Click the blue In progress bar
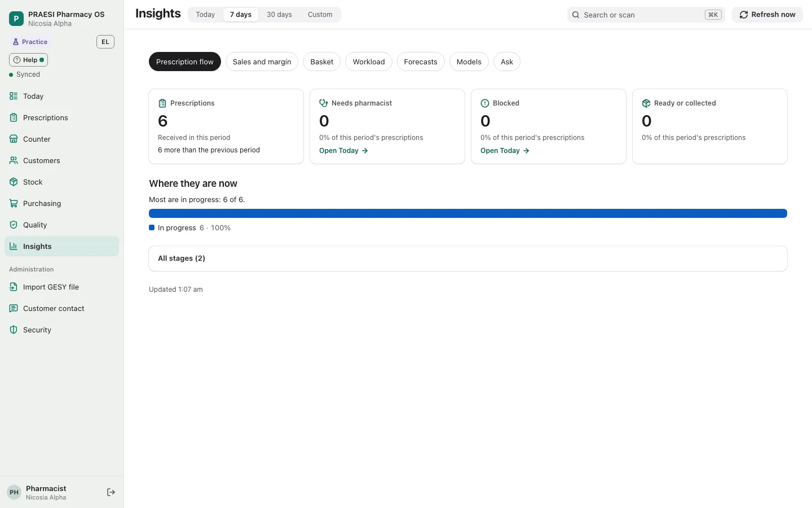Image resolution: width=812 pixels, height=508 pixels. (x=468, y=213)
